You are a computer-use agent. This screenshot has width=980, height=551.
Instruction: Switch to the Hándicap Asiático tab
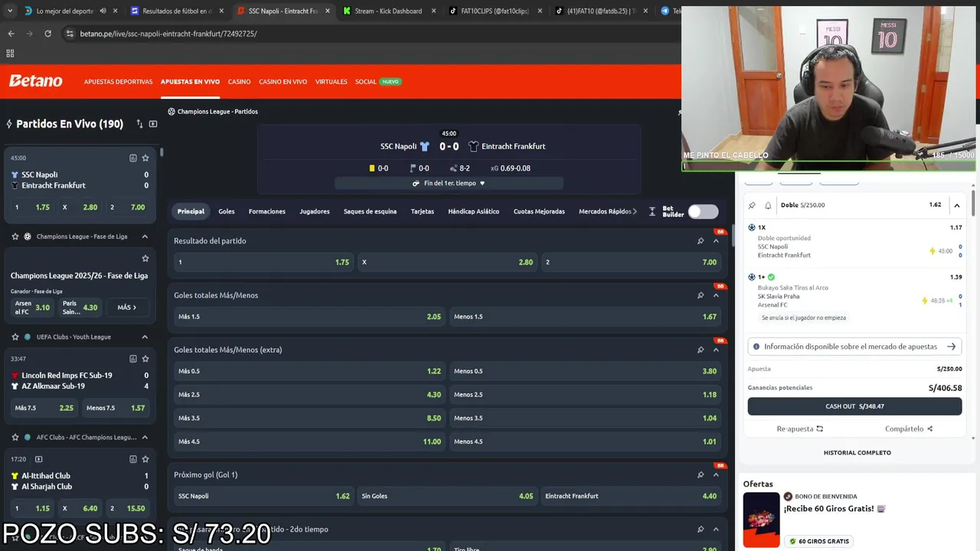(x=473, y=211)
